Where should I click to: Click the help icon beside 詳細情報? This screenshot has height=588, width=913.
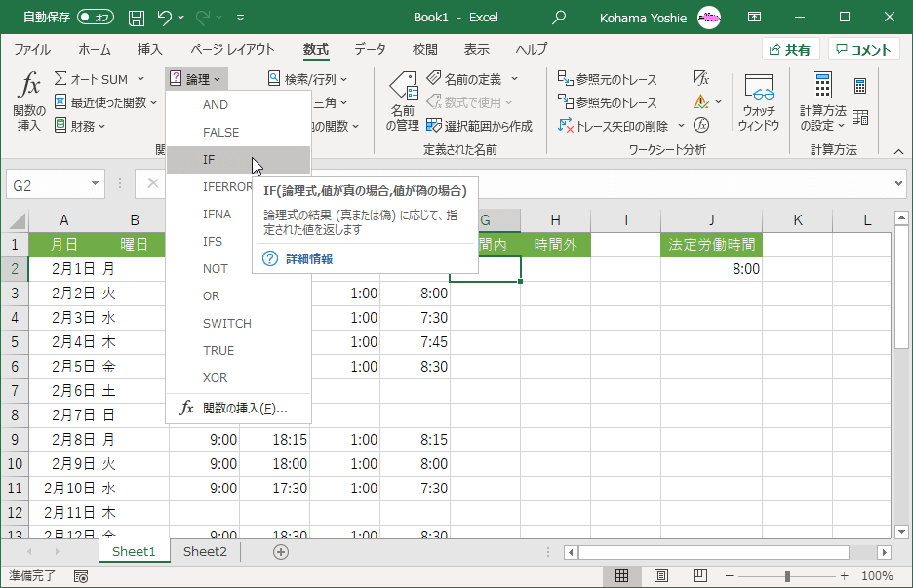[270, 258]
